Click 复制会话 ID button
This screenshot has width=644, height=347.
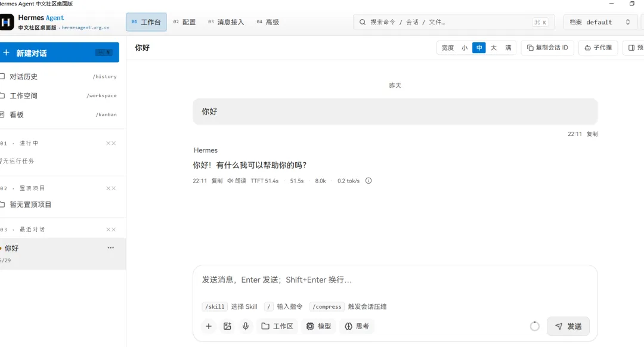pyautogui.click(x=547, y=48)
